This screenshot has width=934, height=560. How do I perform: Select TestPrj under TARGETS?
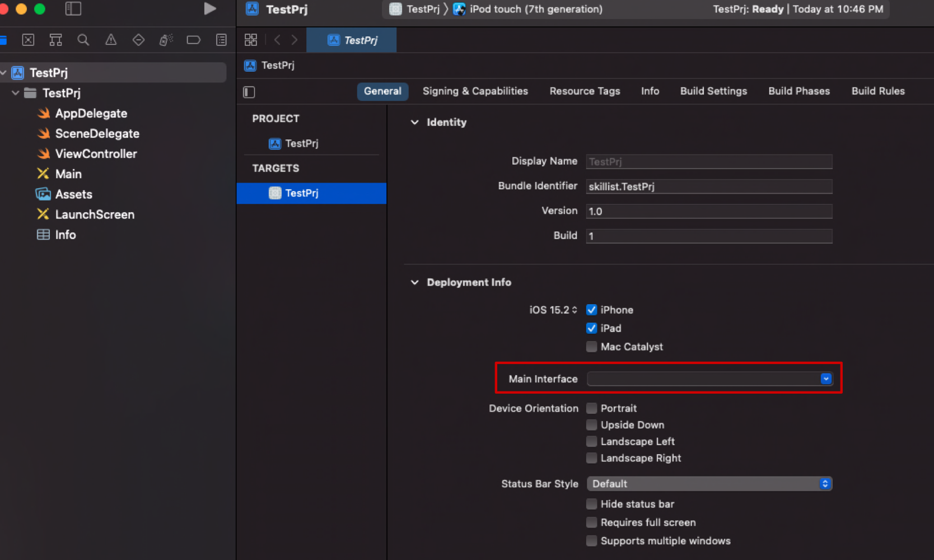pyautogui.click(x=311, y=193)
